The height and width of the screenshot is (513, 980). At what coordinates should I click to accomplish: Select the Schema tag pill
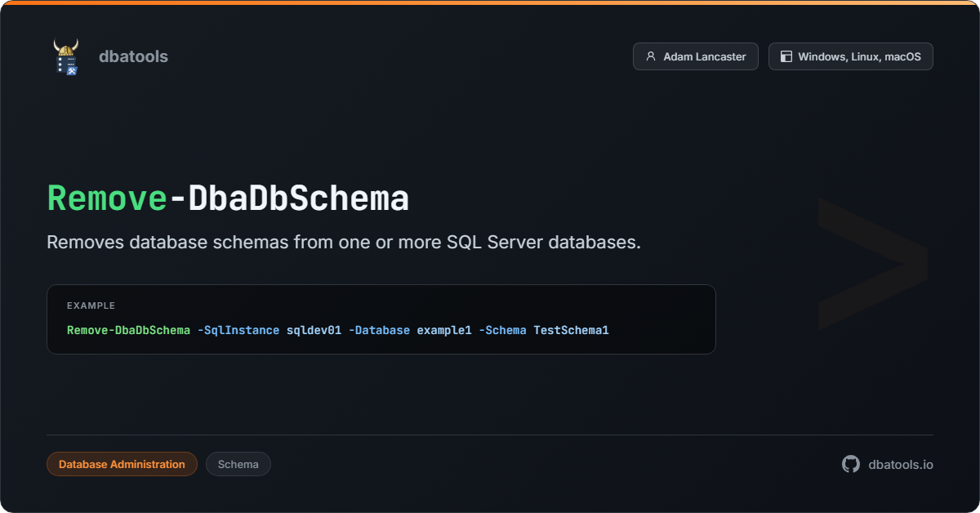[x=238, y=464]
